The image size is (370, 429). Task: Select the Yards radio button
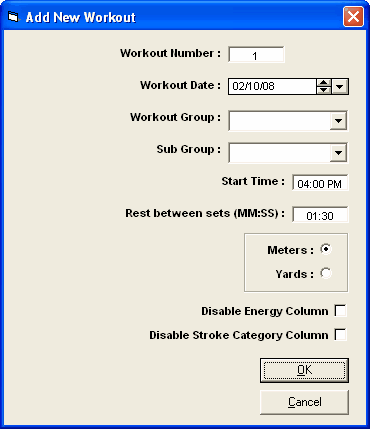(326, 273)
